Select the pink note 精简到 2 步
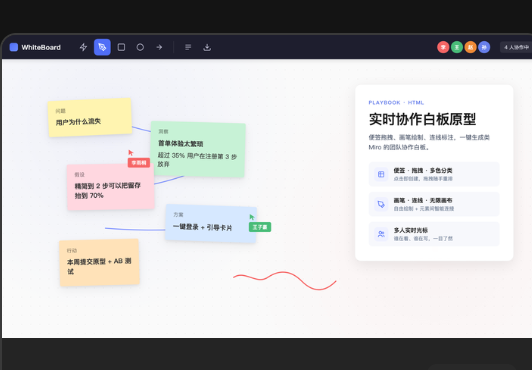The image size is (532, 370). pos(111,187)
